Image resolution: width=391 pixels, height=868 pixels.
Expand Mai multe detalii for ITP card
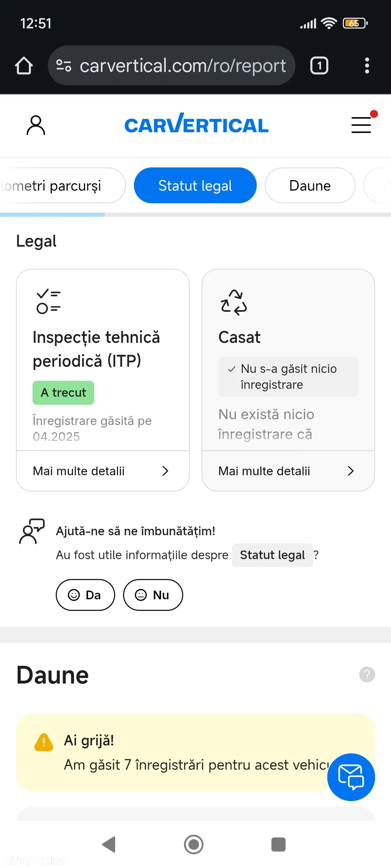click(103, 471)
